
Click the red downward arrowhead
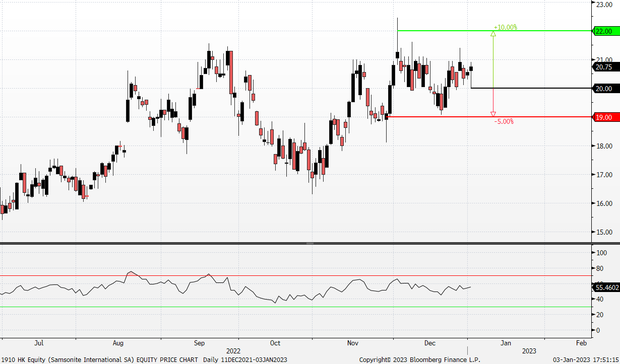[x=493, y=114]
